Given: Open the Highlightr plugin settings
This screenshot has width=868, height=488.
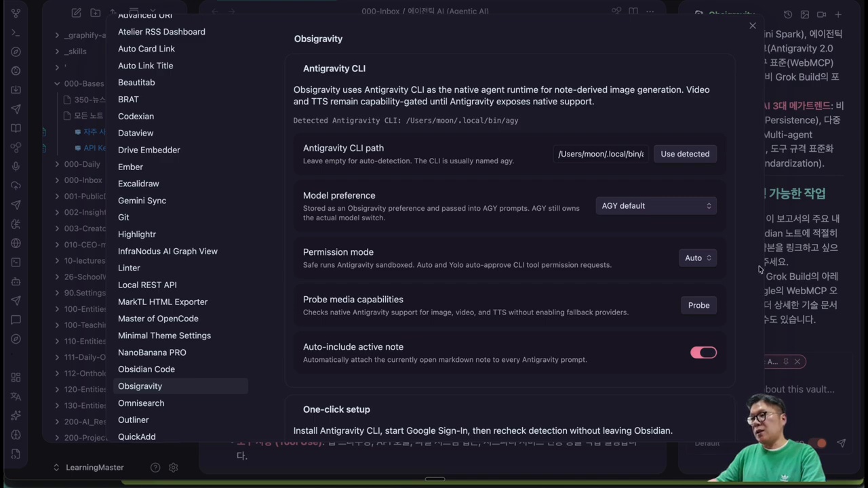Looking at the screenshot, I should point(180,235).
